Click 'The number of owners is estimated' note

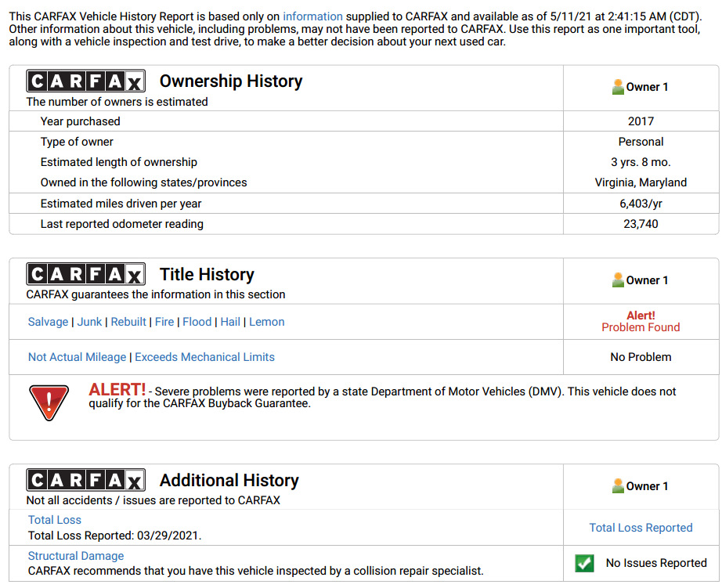(x=117, y=102)
